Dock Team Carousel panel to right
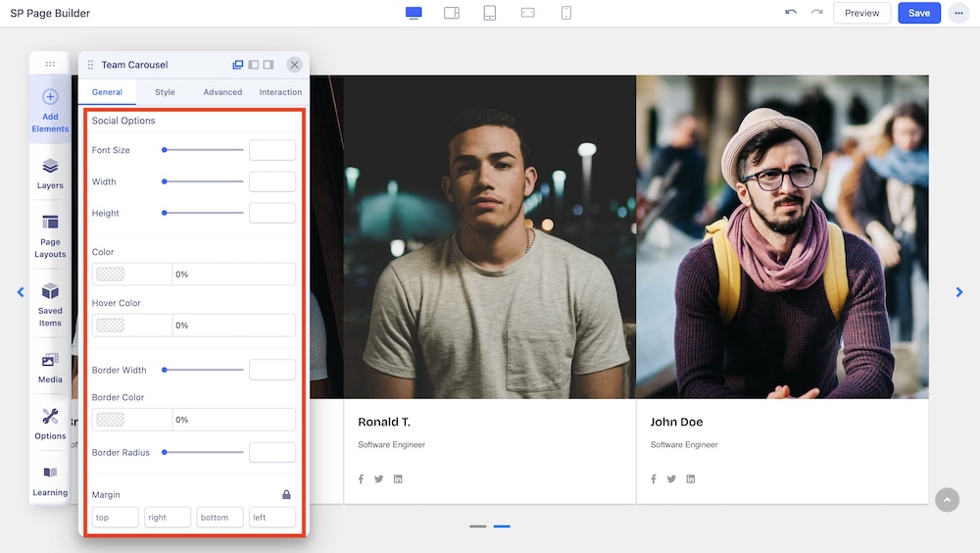Image resolution: width=980 pixels, height=553 pixels. tap(269, 65)
